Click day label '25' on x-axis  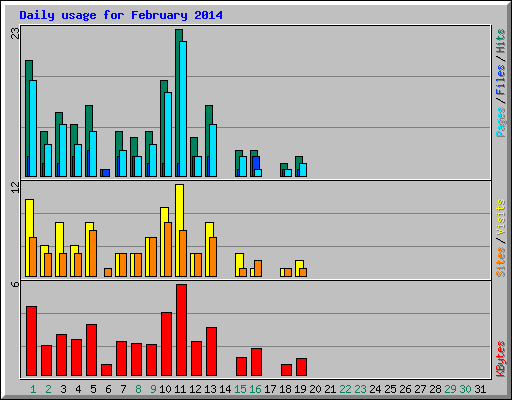[390, 389]
